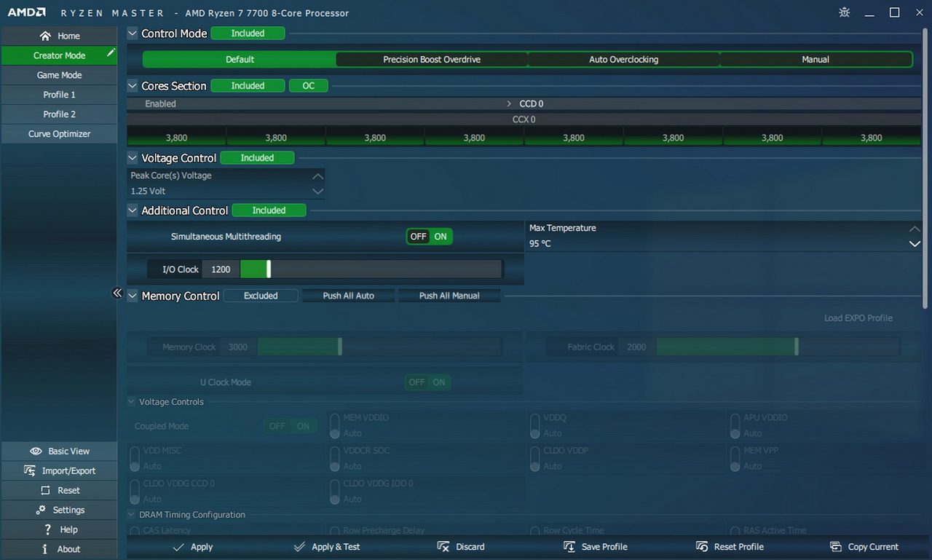Toggle the Additional Control Included button

pyautogui.click(x=269, y=210)
